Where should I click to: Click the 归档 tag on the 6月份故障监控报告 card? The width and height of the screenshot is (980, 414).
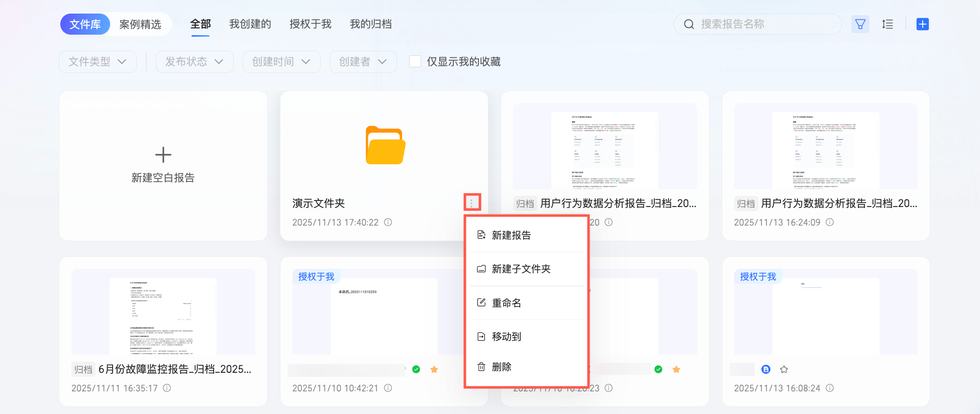[83, 369]
